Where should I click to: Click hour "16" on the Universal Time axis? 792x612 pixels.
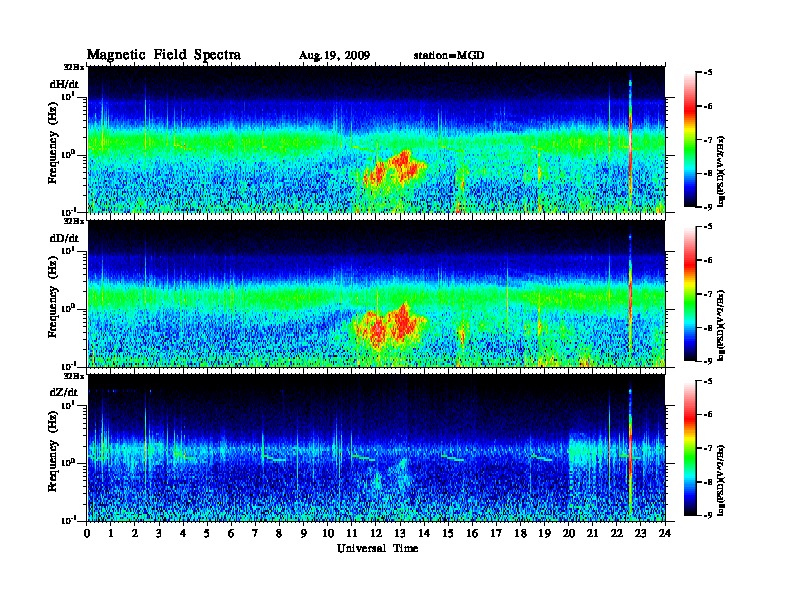(472, 533)
